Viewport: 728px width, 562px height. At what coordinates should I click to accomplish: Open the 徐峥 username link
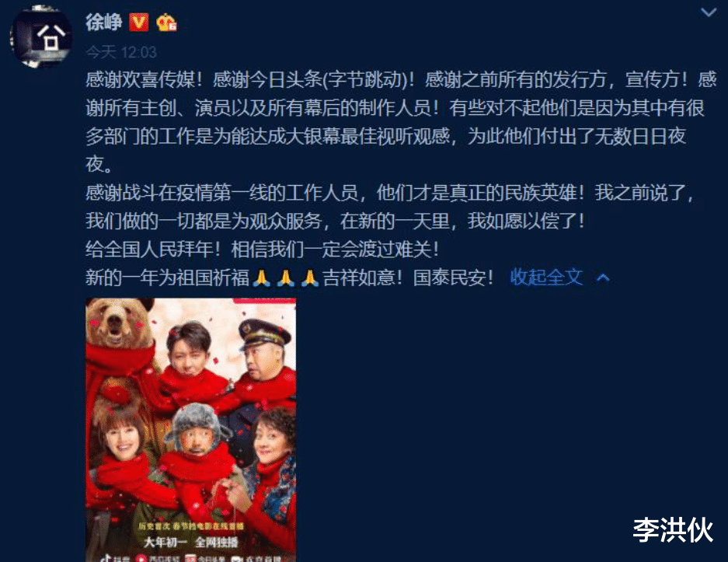[103, 22]
